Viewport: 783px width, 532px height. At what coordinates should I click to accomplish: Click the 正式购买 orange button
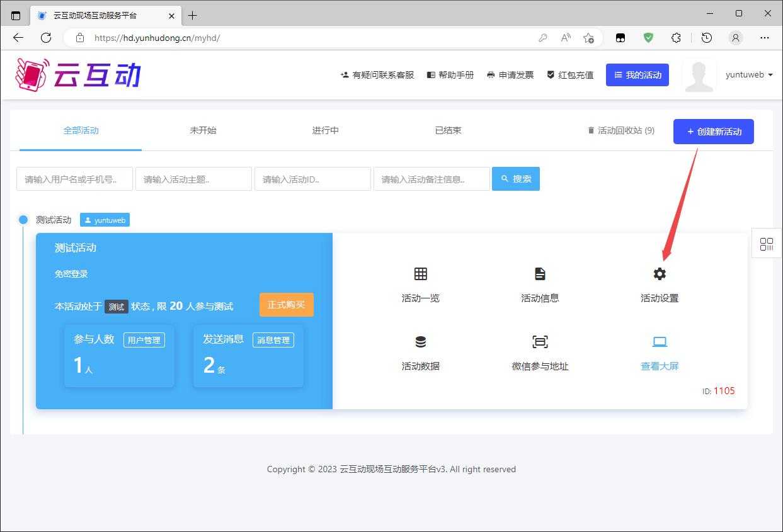click(x=286, y=305)
